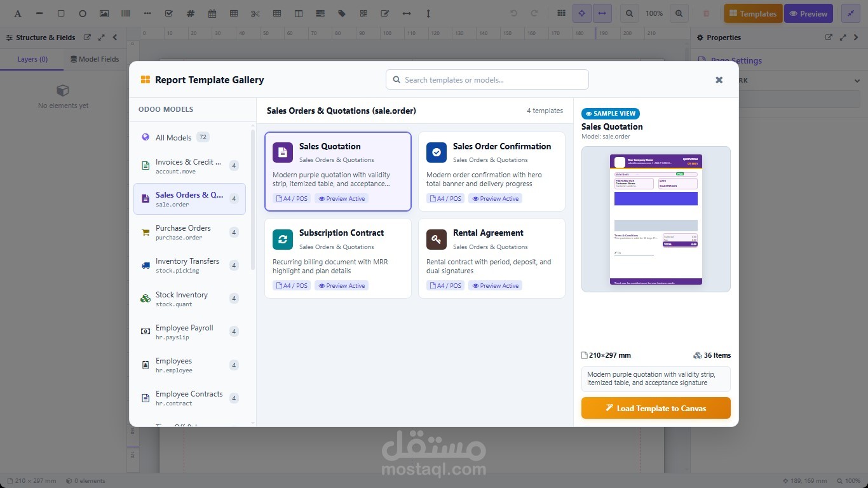Select the Checkbox element tool
This screenshot has height=488, width=868.
[169, 13]
